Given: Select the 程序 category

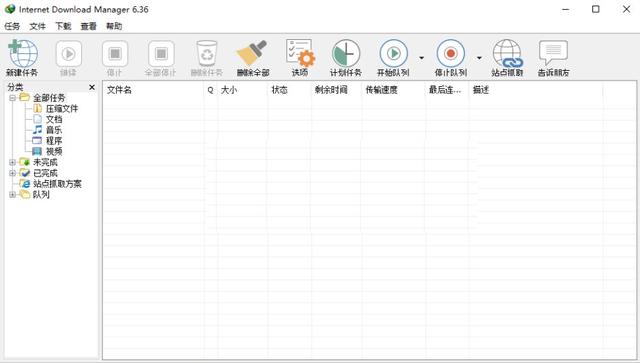Looking at the screenshot, I should point(54,141).
